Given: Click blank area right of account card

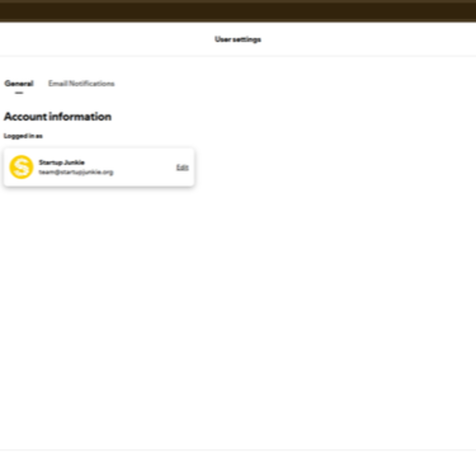Looking at the screenshot, I should (x=320, y=168).
